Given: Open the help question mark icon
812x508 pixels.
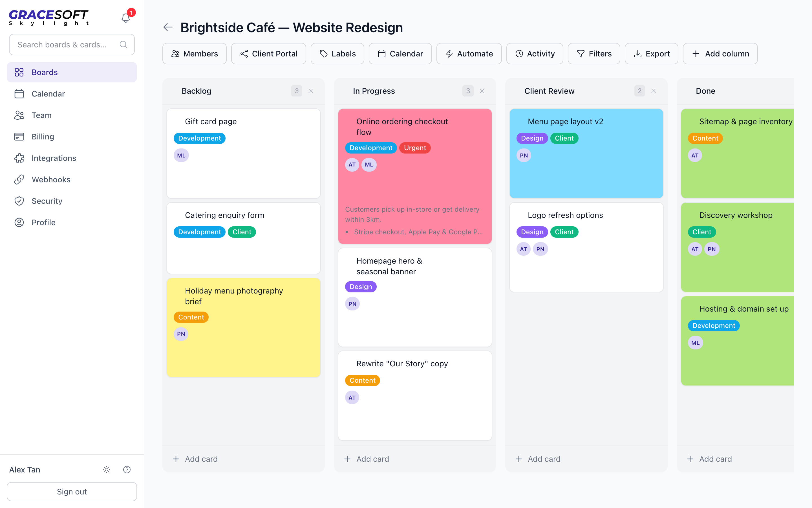Looking at the screenshot, I should (x=127, y=469).
